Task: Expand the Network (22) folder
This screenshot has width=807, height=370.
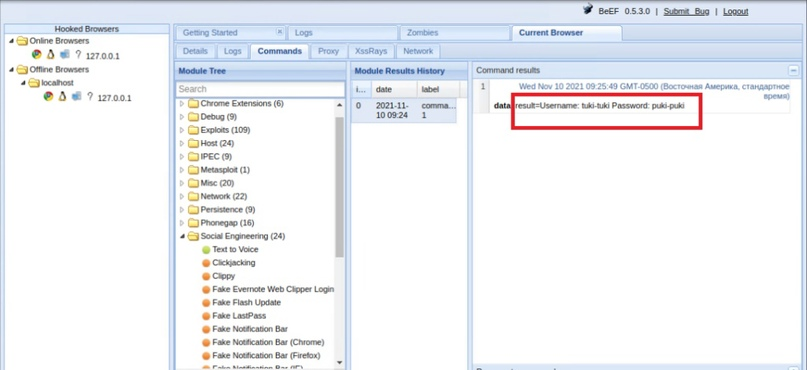Action: tap(182, 197)
